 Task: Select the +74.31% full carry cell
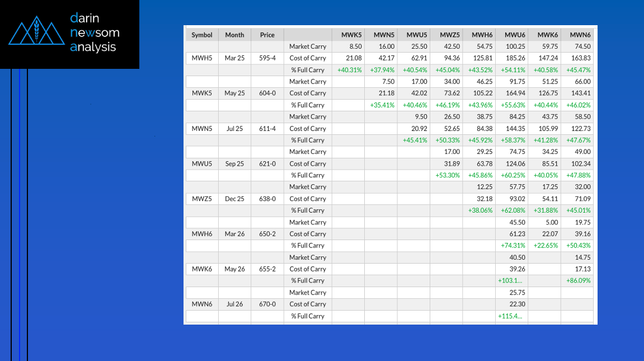pyautogui.click(x=513, y=245)
